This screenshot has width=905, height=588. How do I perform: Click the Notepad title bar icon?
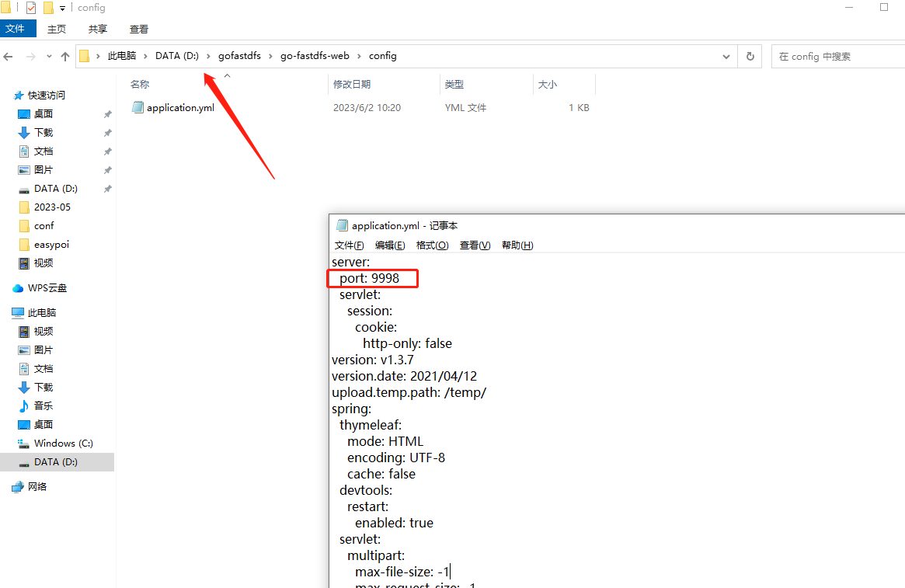343,225
